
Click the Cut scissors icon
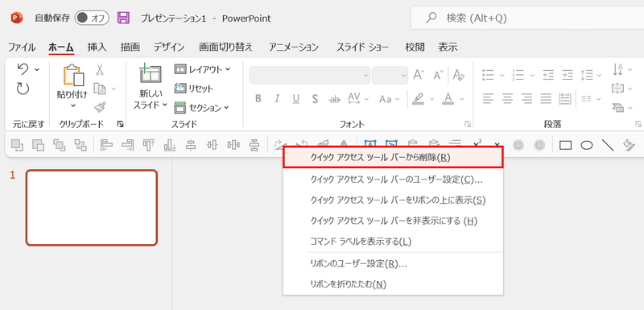coord(99,69)
